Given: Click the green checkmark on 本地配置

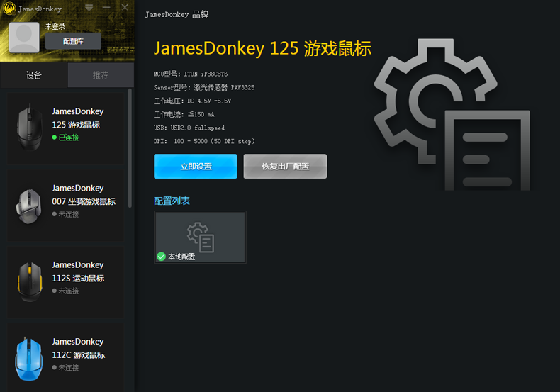Looking at the screenshot, I should click(x=161, y=257).
